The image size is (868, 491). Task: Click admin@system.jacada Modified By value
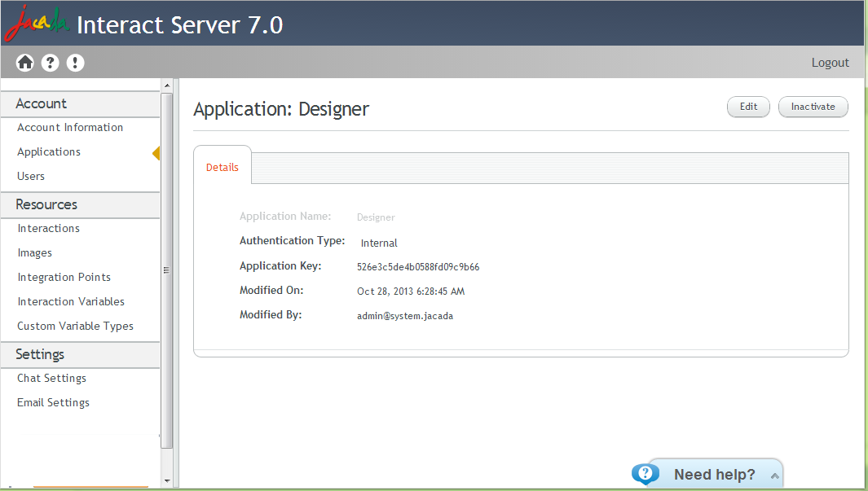click(x=405, y=316)
